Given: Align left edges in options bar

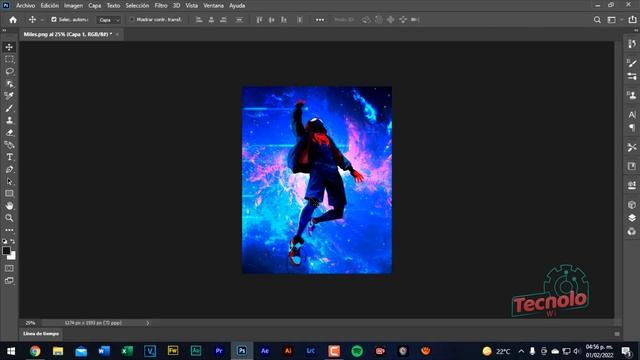Looking at the screenshot, I should [x=199, y=20].
